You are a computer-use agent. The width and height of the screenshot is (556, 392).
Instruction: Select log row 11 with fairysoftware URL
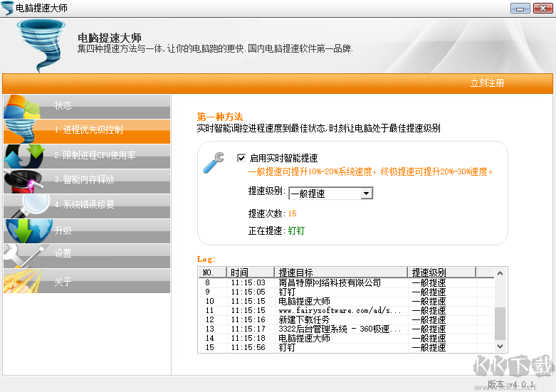(x=340, y=311)
